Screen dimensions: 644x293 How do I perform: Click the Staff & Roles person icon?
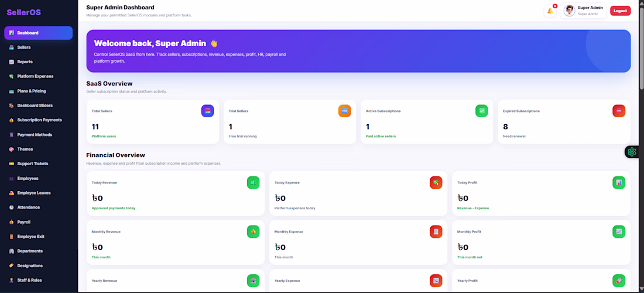pyautogui.click(x=12, y=280)
